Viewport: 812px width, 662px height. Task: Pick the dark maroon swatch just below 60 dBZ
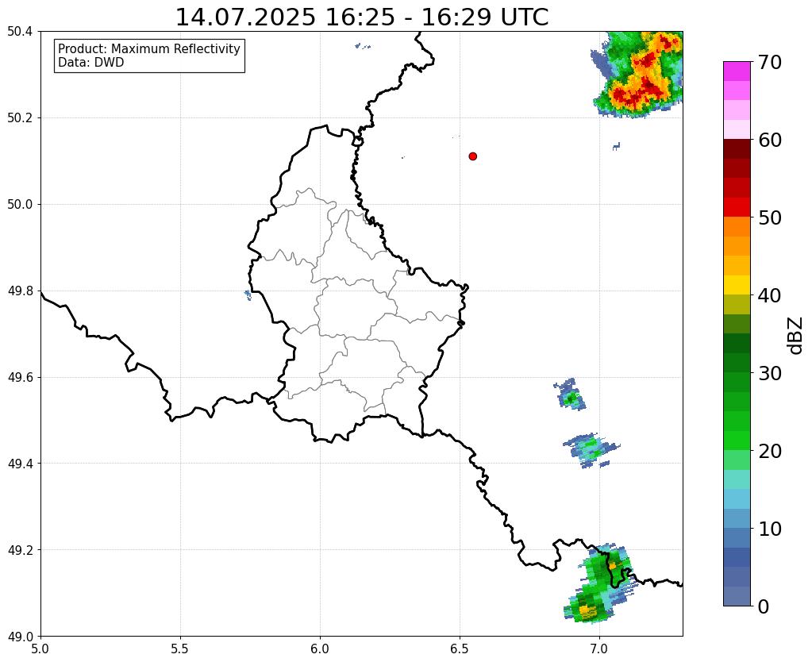pos(737,148)
